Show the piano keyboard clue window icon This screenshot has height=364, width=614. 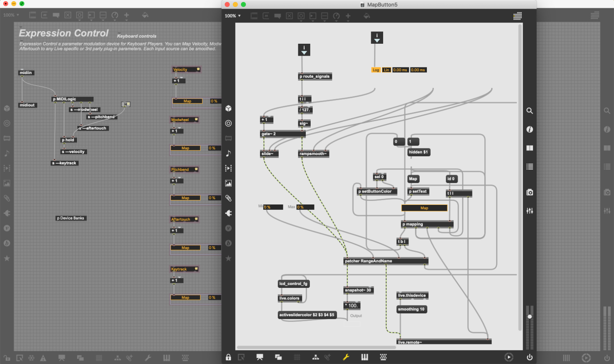pos(364,357)
